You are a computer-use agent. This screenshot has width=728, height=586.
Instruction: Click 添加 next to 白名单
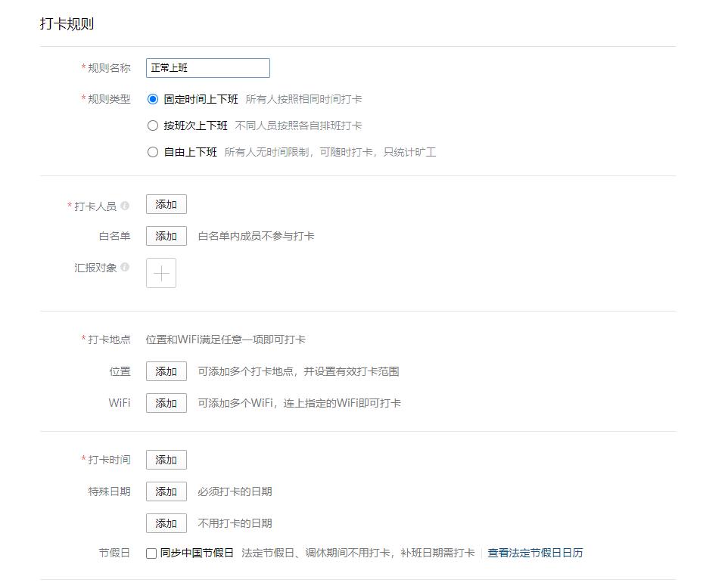tap(165, 235)
